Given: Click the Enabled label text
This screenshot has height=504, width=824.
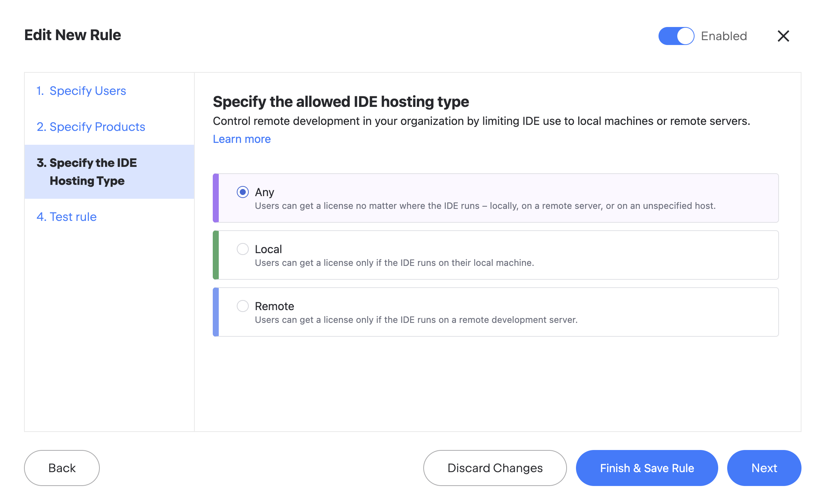Looking at the screenshot, I should point(723,36).
